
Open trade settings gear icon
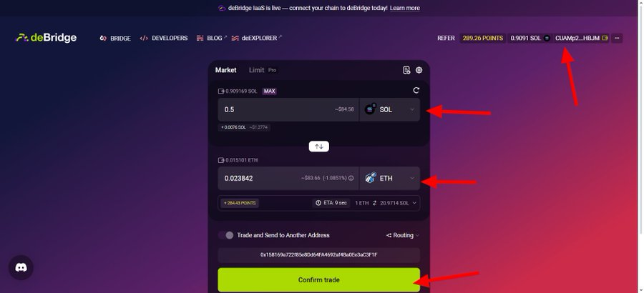pos(419,70)
